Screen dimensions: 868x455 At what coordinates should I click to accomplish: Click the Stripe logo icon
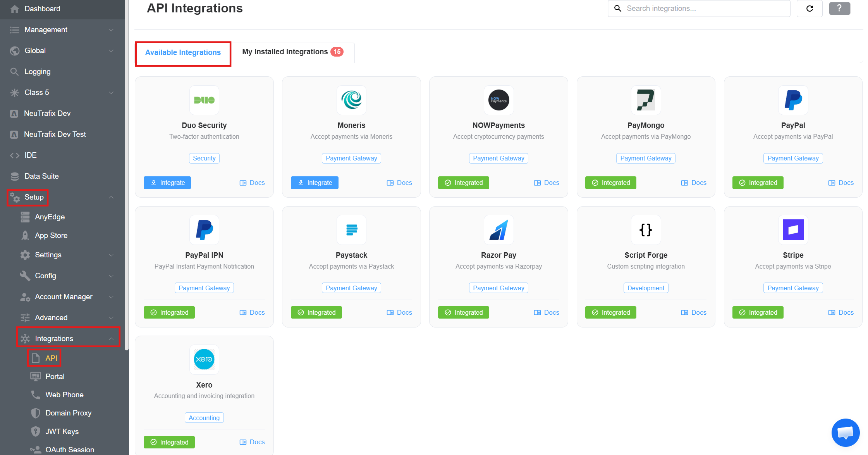coord(793,230)
